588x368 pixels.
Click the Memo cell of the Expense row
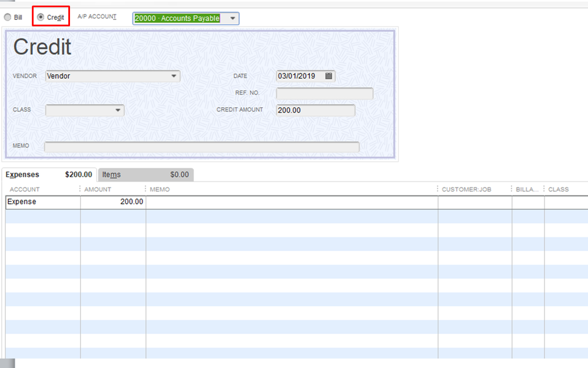click(292, 202)
